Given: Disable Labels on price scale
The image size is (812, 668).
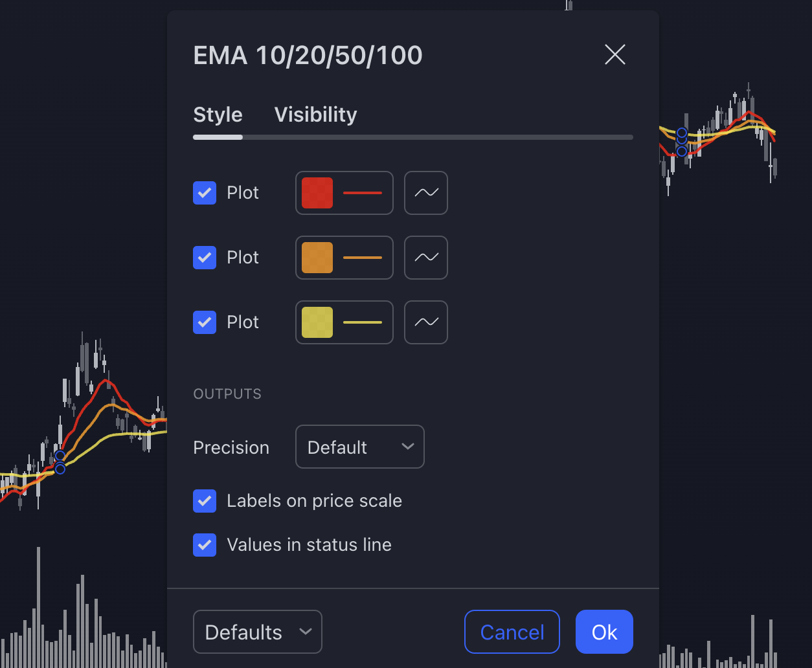Looking at the screenshot, I should [205, 501].
